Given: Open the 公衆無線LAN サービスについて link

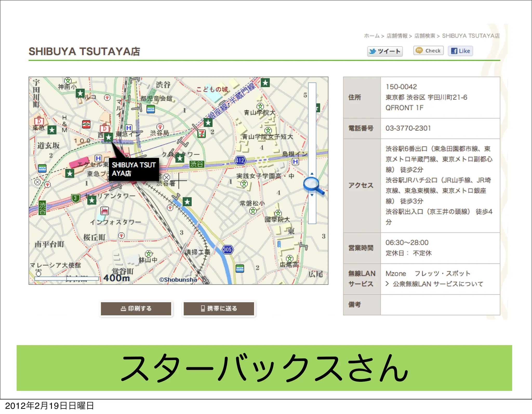Looking at the screenshot, I should point(438,284).
